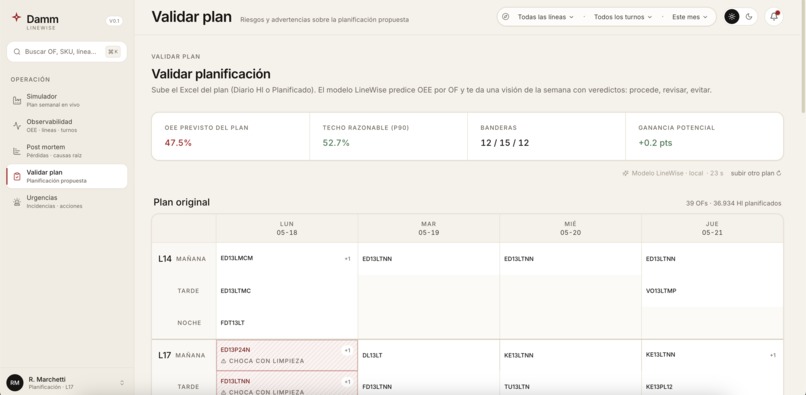Viewport: 806px width, 395px height.
Task: Click L17 Tuesday FD13LTNN order
Action: (377, 387)
